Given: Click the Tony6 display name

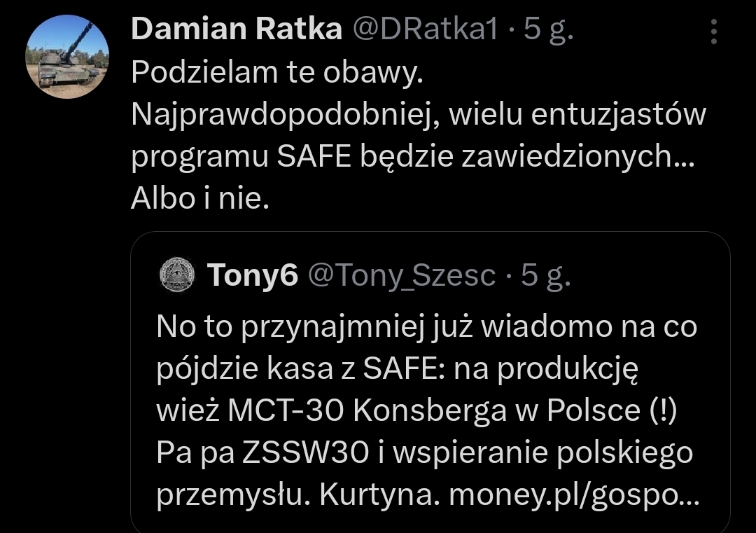Looking at the screenshot, I should (253, 276).
